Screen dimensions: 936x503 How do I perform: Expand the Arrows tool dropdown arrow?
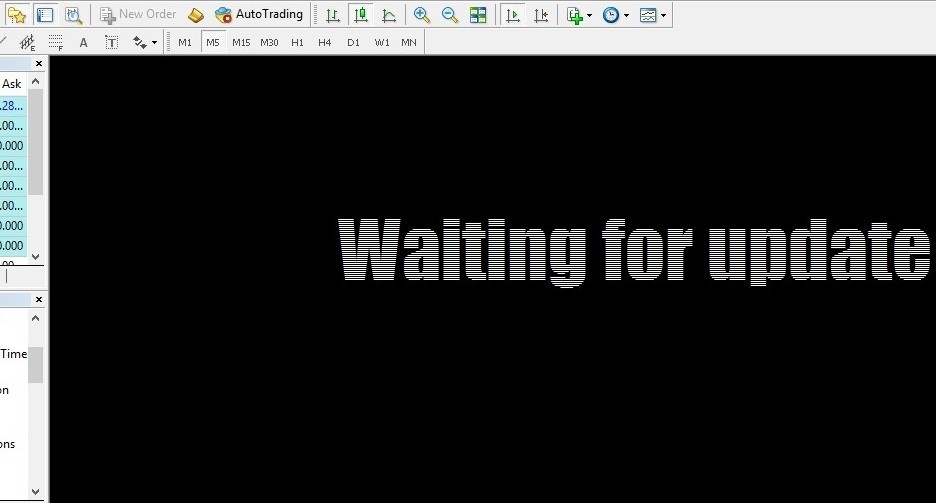[x=154, y=43]
